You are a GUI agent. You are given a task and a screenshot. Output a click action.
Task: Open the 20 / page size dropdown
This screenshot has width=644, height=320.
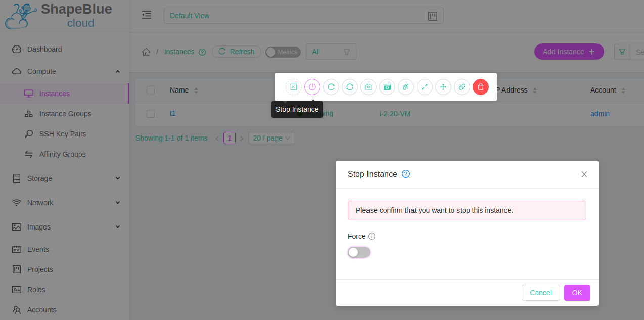click(272, 138)
